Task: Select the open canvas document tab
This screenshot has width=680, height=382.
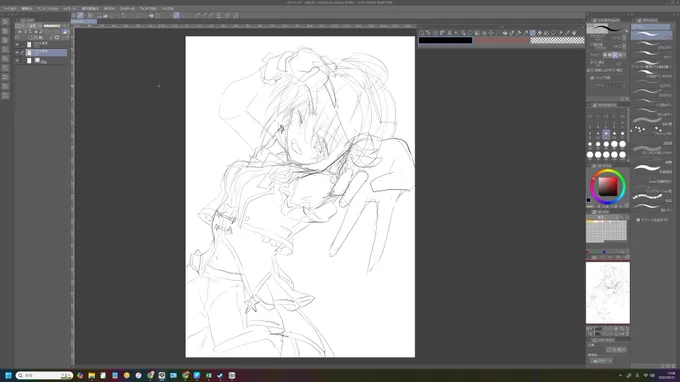Action: point(84,21)
